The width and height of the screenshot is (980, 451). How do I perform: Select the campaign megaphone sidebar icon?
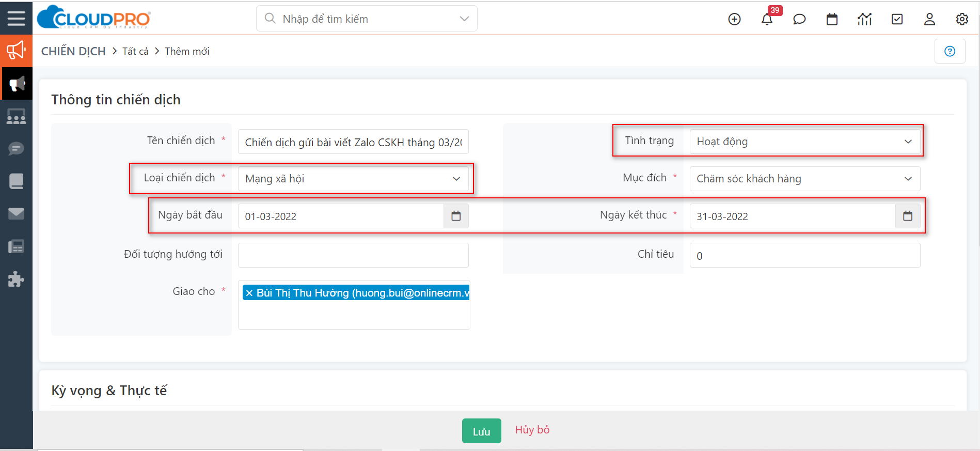[x=17, y=84]
